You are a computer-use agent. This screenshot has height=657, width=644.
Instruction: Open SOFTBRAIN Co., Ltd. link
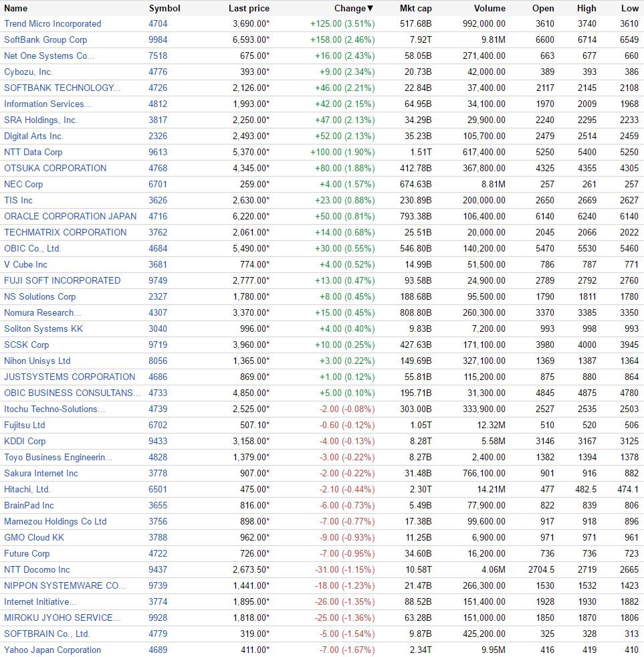tap(47, 634)
